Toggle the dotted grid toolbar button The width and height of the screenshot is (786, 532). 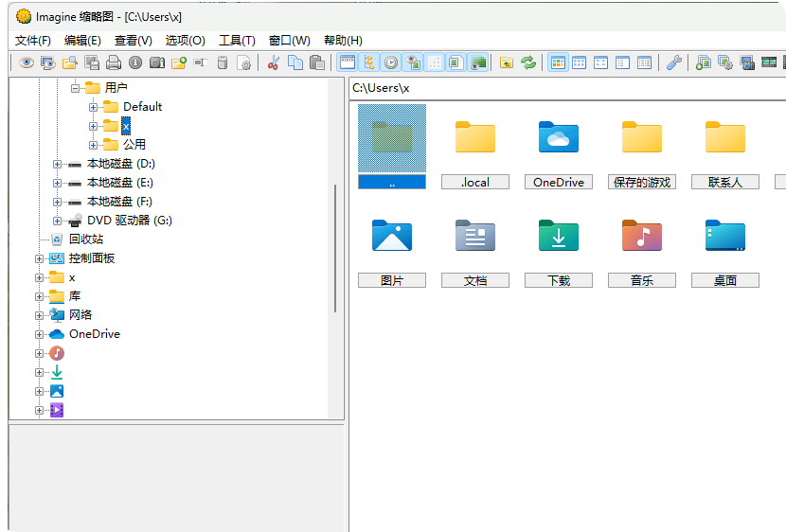435,62
